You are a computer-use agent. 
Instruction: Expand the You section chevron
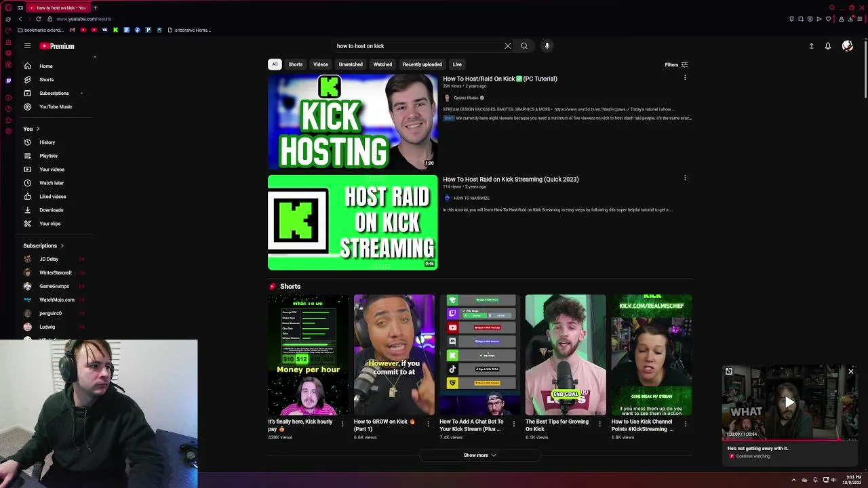click(38, 129)
